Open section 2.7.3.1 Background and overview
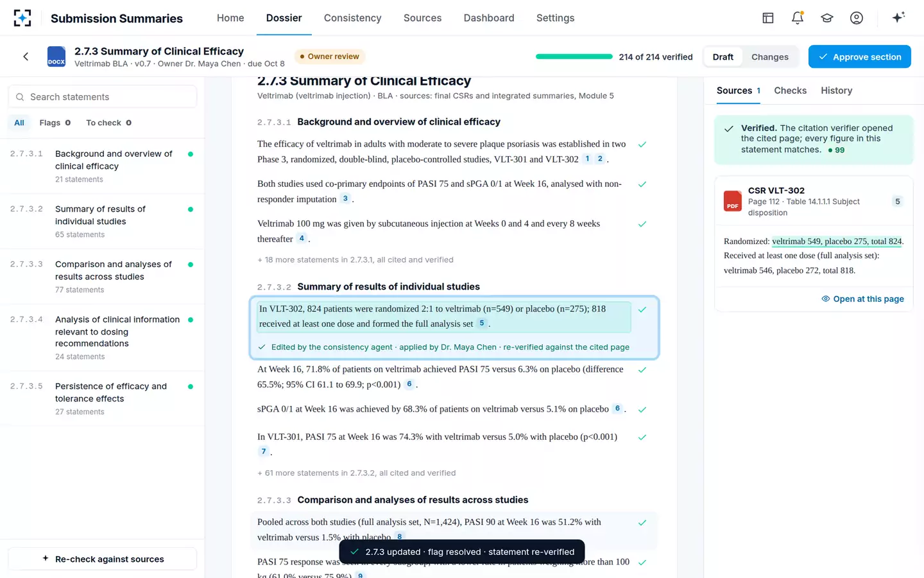The width and height of the screenshot is (924, 578). pyautogui.click(x=102, y=166)
